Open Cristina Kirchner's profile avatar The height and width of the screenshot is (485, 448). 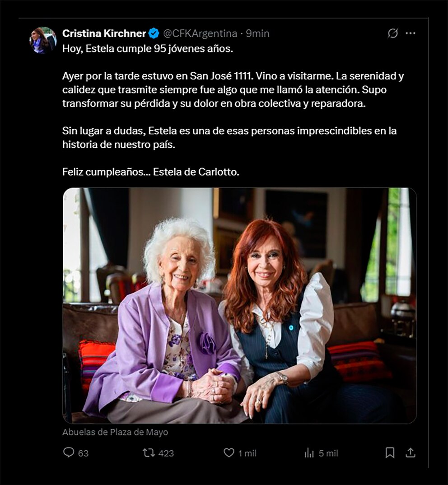43,40
